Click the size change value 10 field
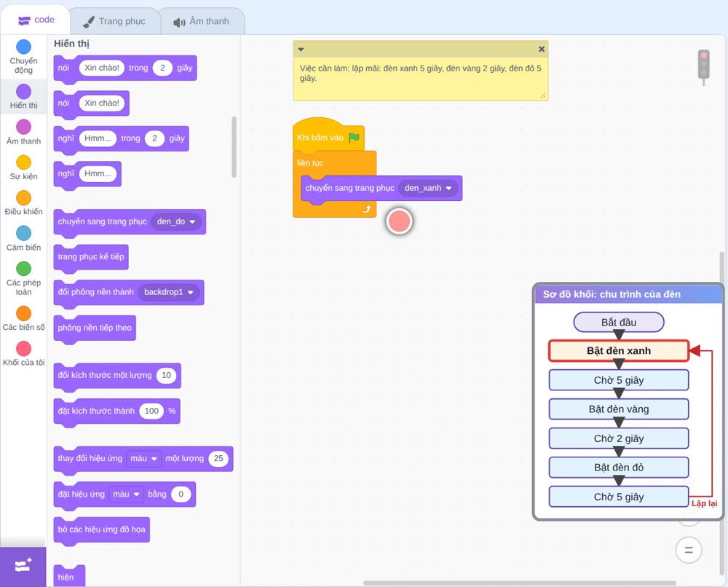Image resolution: width=728 pixels, height=587 pixels. click(166, 375)
